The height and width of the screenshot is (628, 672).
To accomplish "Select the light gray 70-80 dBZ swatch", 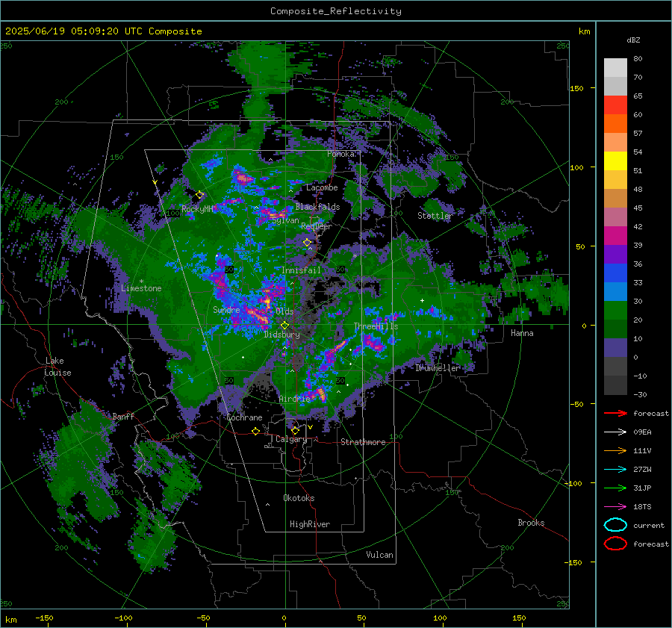I will tap(615, 68).
